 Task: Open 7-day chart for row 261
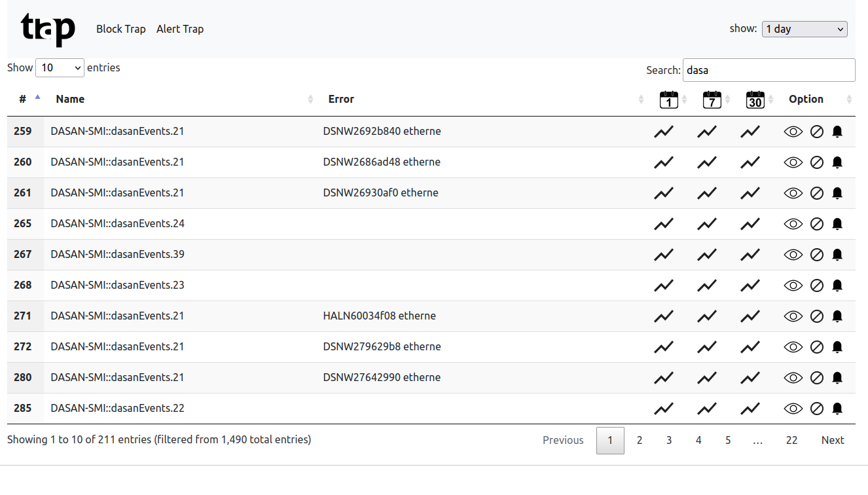click(707, 193)
